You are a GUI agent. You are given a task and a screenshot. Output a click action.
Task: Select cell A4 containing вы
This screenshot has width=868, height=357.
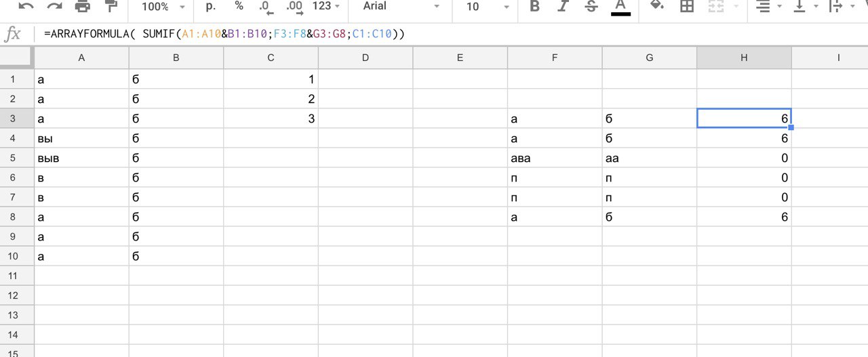[x=81, y=138]
